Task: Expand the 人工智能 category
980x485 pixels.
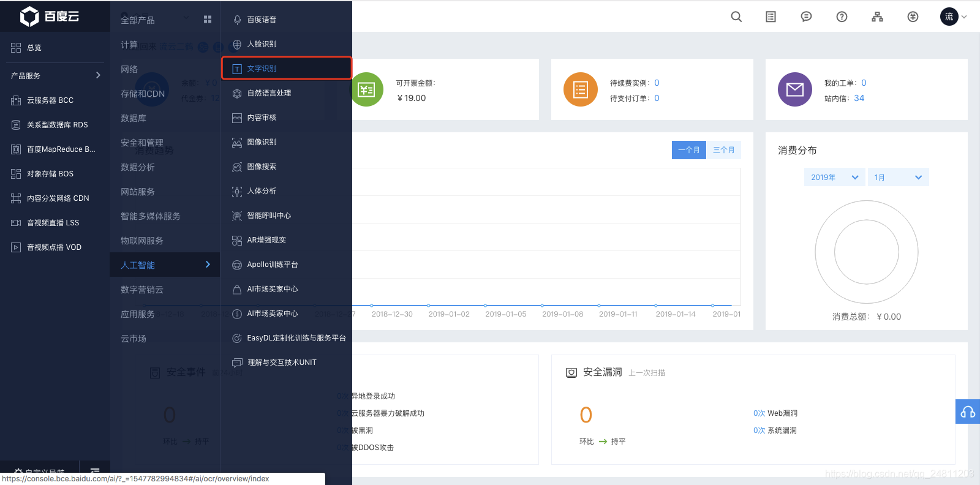Action: pyautogui.click(x=165, y=265)
